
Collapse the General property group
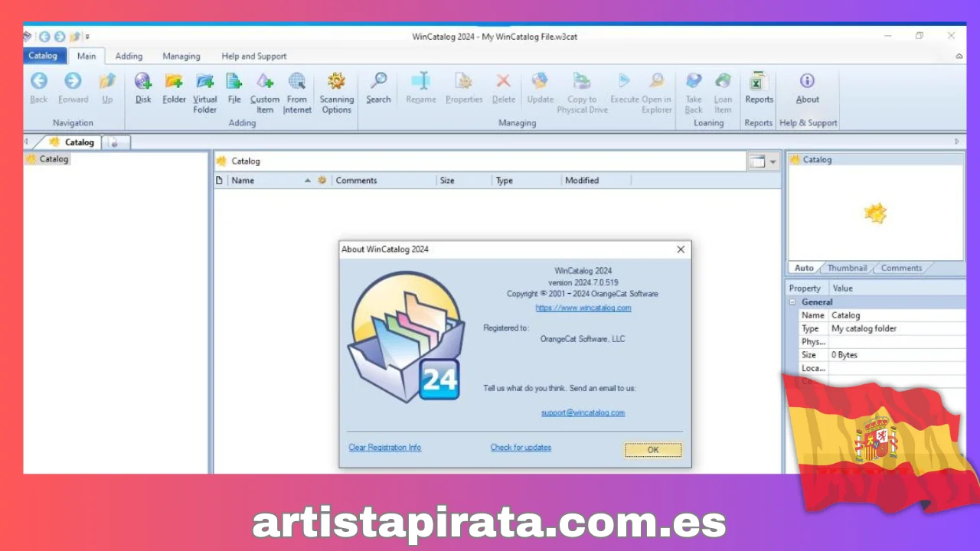coord(793,302)
